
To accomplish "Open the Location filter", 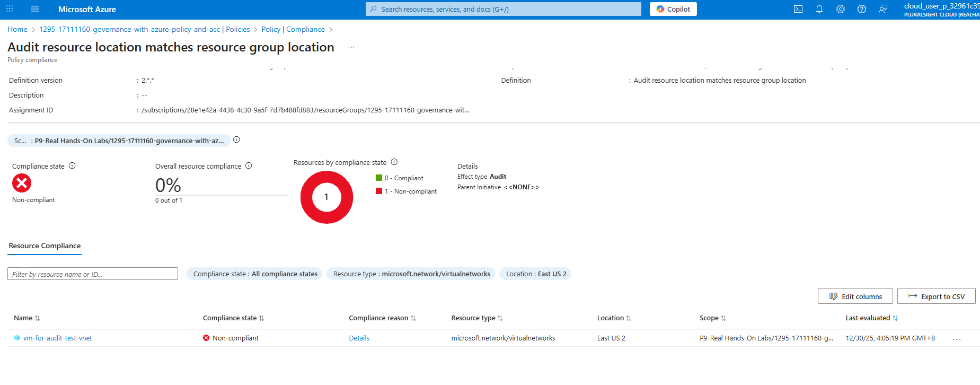I will (x=536, y=274).
